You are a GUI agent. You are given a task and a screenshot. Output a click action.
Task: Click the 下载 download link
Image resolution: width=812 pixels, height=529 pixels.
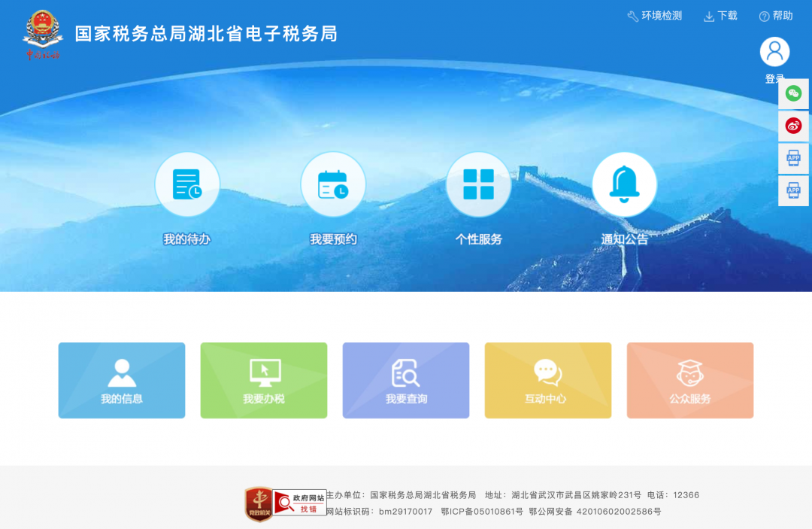tap(720, 16)
